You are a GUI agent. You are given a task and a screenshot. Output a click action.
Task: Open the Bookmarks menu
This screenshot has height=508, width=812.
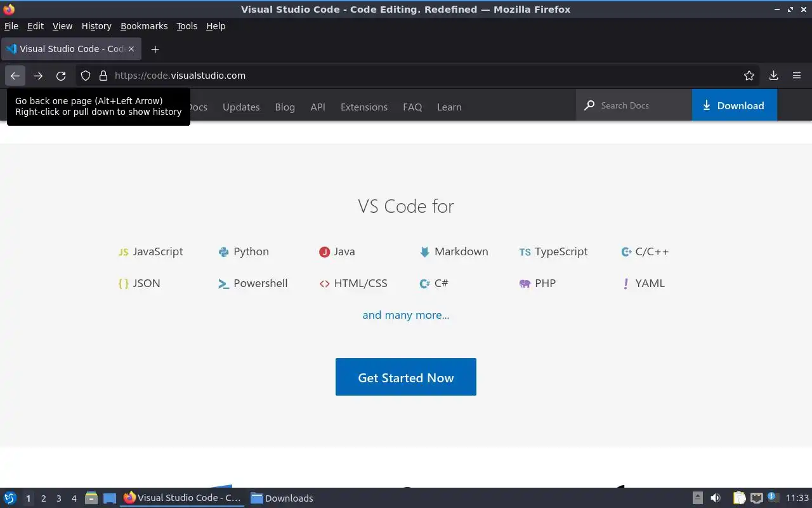pyautogui.click(x=144, y=26)
